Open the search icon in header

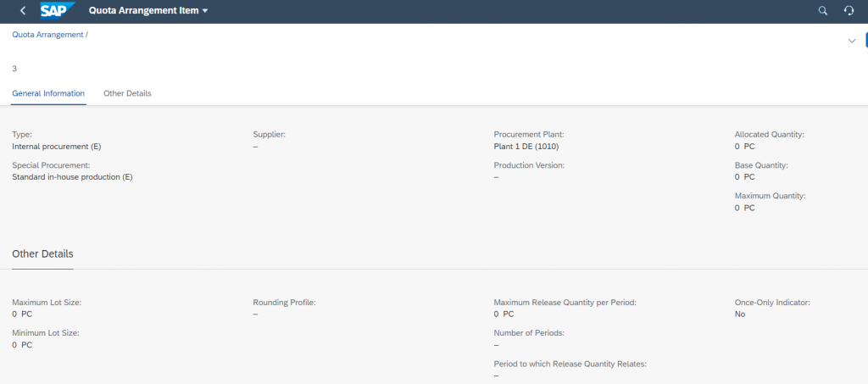click(x=823, y=10)
